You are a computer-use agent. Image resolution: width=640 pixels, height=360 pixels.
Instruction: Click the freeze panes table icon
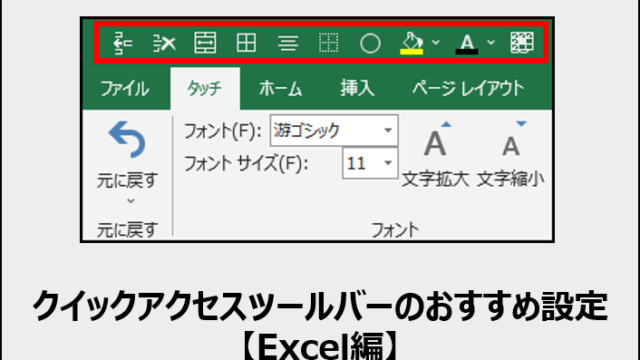click(x=522, y=42)
